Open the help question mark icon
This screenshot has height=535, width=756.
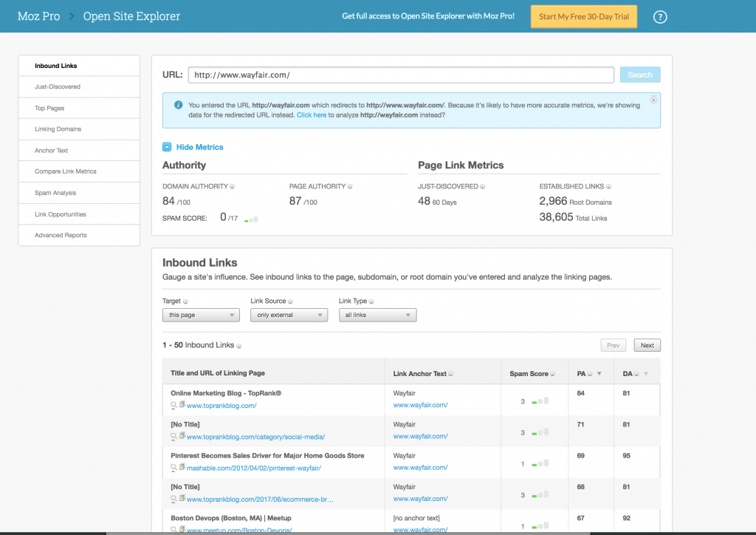pos(660,17)
